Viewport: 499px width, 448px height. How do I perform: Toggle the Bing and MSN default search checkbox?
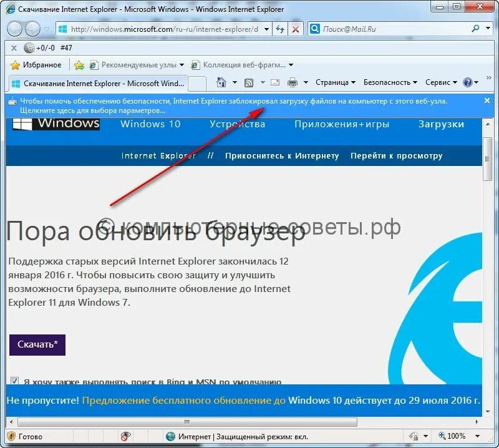(x=14, y=381)
